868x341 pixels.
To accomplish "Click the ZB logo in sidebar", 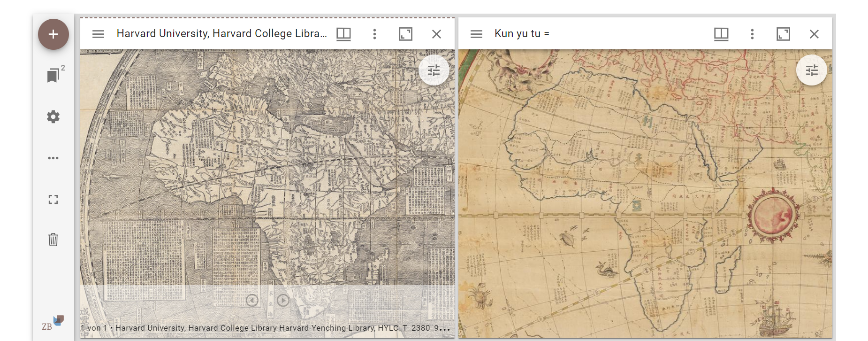I will tap(53, 323).
